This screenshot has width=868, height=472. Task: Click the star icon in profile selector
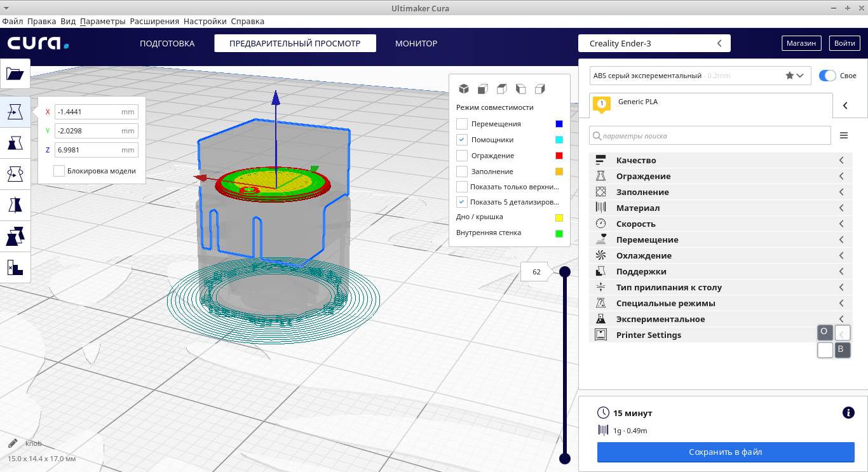(789, 75)
